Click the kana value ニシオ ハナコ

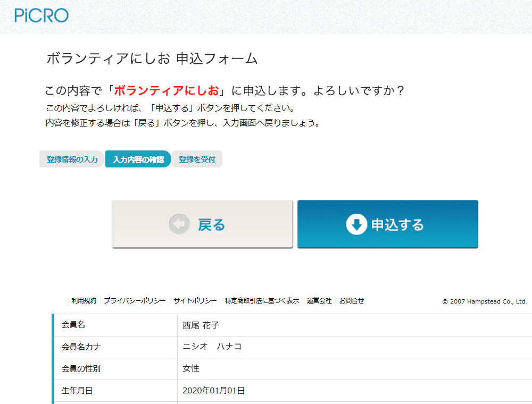pyautogui.click(x=212, y=347)
